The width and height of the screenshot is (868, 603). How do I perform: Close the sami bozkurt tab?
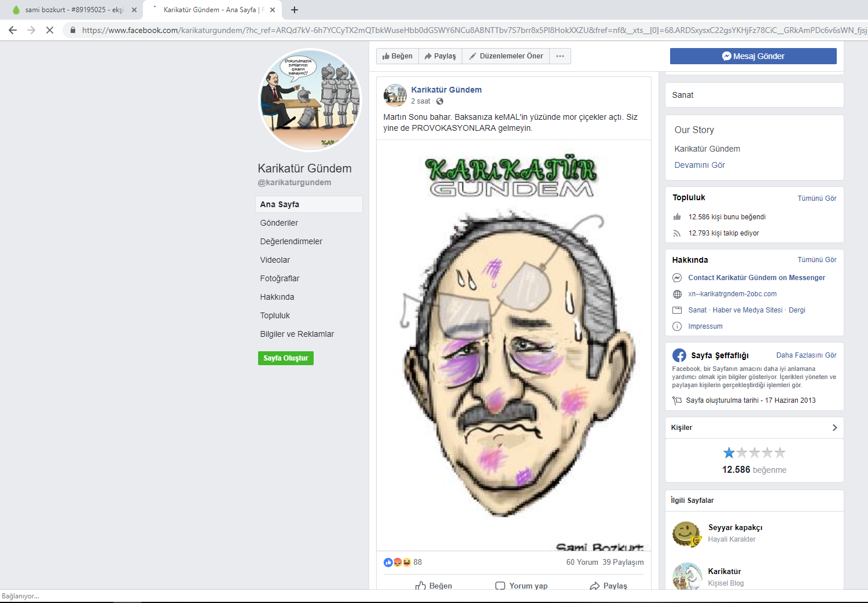coord(134,10)
